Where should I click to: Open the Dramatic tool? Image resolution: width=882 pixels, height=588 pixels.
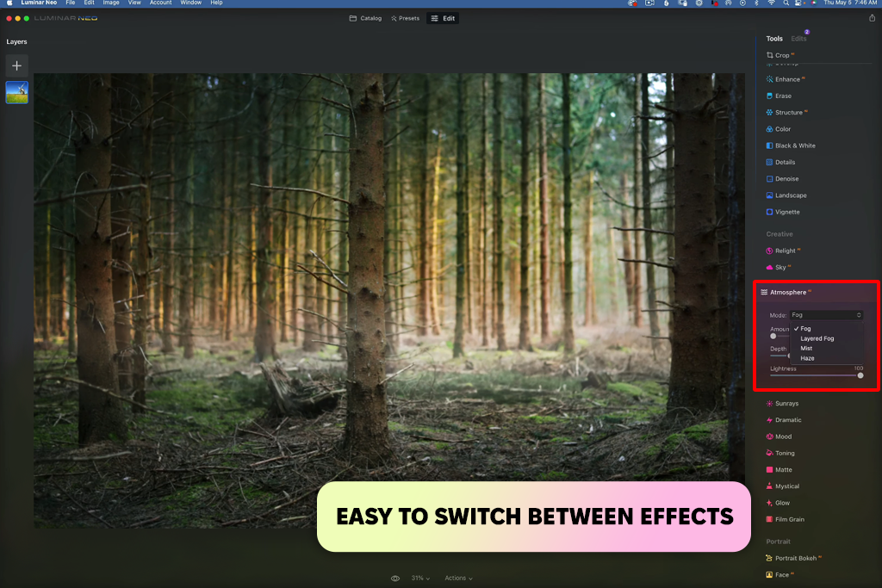pos(784,420)
